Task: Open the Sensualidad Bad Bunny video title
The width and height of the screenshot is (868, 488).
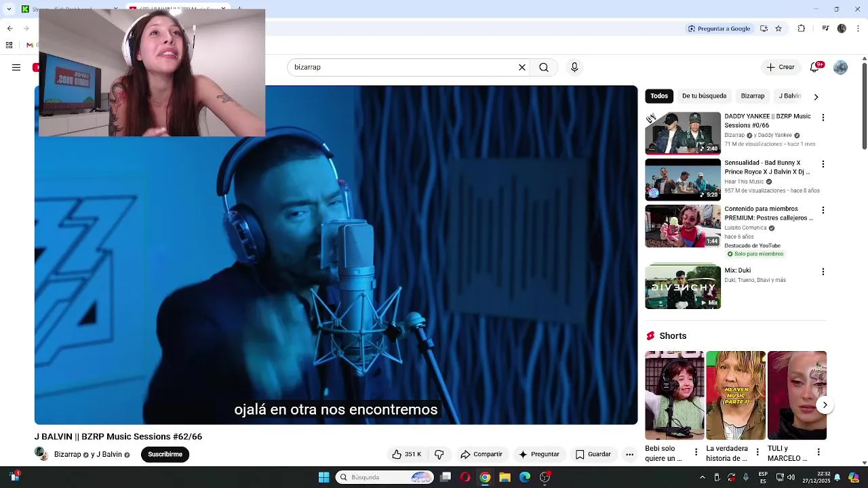Action: click(x=767, y=167)
